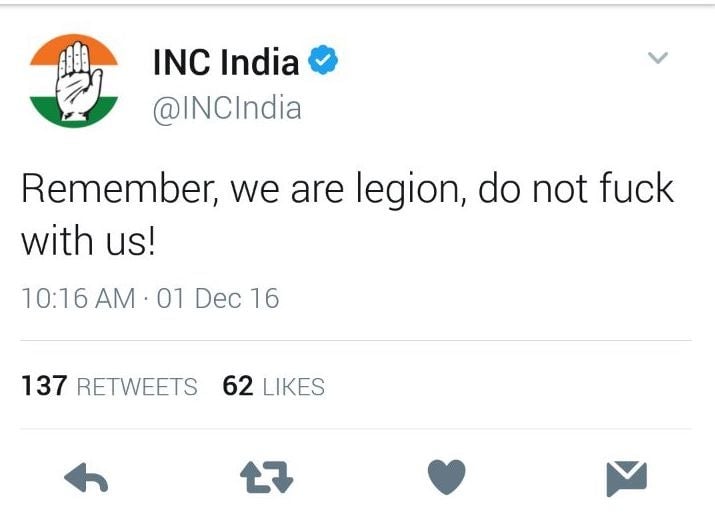Like the tweet with the heart icon
The width and height of the screenshot is (715, 523).
click(x=446, y=477)
